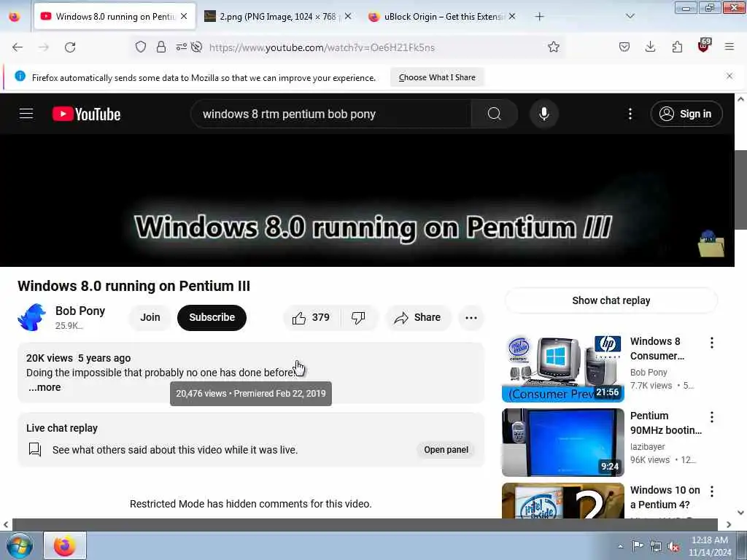Open Pentium 90MHz booting video thumbnail
This screenshot has height=560, width=747.
pos(562,443)
